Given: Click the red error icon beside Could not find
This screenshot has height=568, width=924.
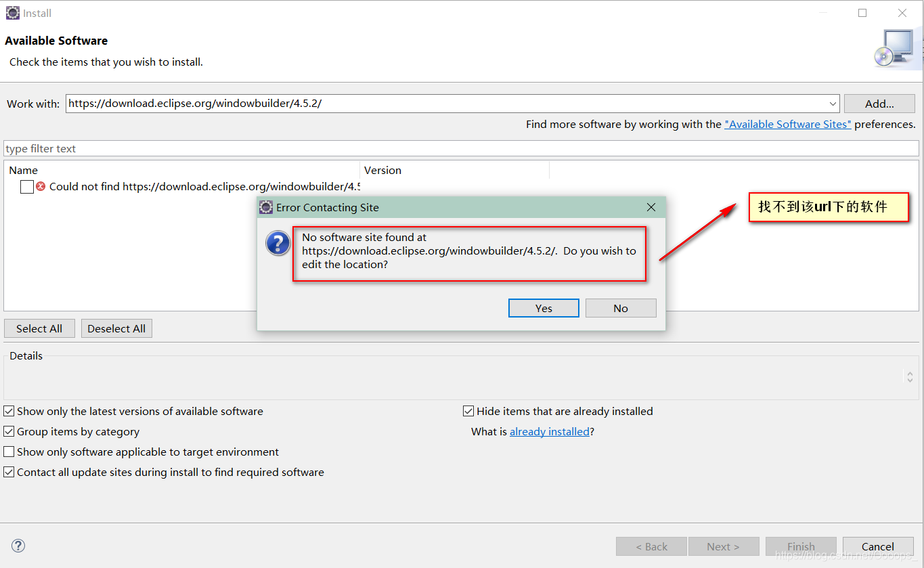Looking at the screenshot, I should (x=41, y=186).
